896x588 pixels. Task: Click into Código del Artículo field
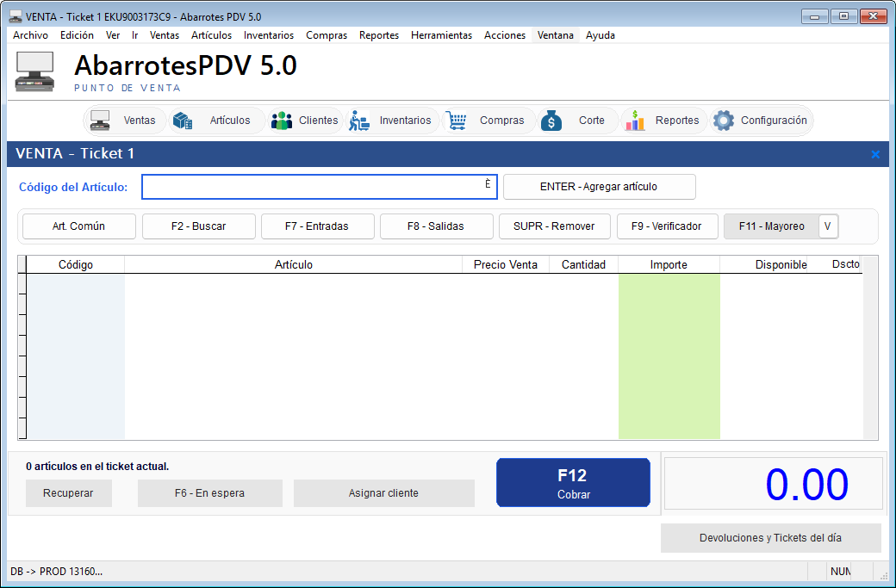click(320, 187)
